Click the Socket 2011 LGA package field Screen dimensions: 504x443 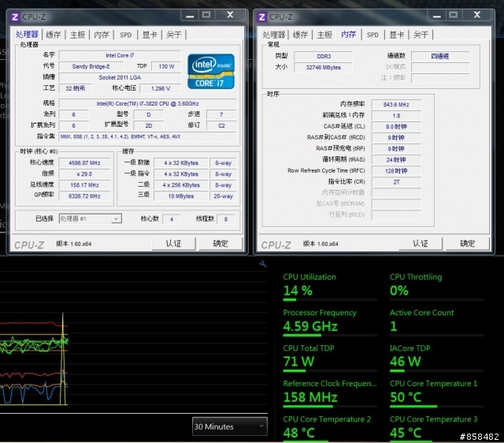tap(120, 77)
